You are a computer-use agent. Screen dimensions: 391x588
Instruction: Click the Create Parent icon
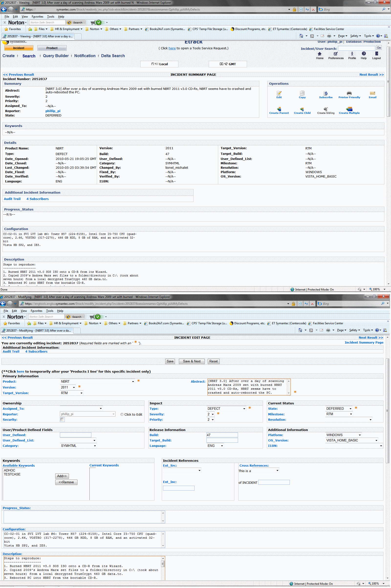(279, 109)
